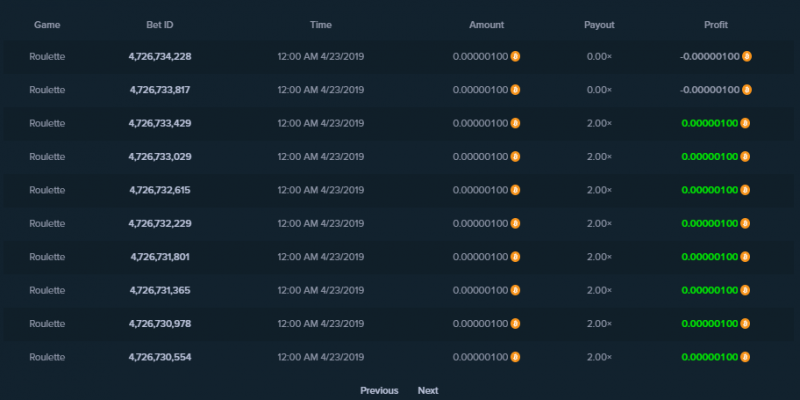Click the green profit value of bet 4,726,730,978
Viewport: 800px width, 400px height.
point(710,323)
